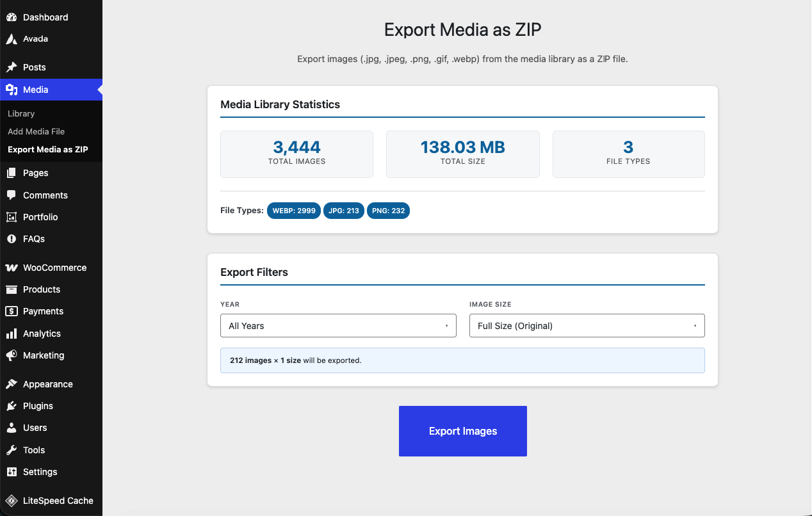Click the PNG: 232 file type badge
812x516 pixels.
coord(388,211)
